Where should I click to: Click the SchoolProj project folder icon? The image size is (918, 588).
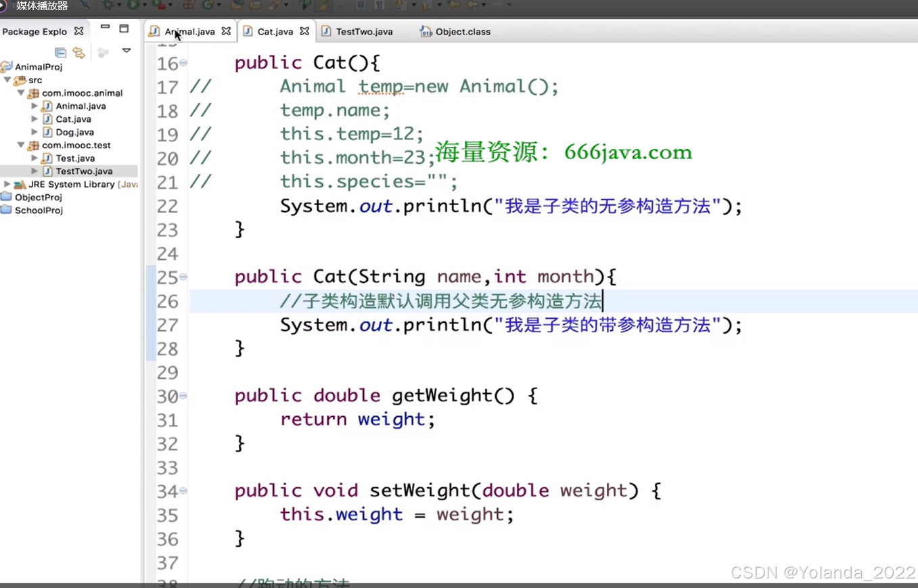[7, 210]
